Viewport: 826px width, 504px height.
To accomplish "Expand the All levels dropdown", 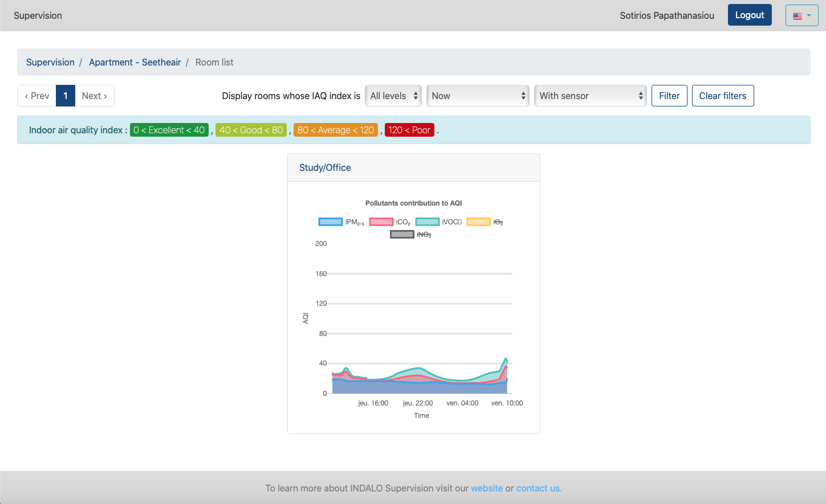I will pyautogui.click(x=394, y=96).
